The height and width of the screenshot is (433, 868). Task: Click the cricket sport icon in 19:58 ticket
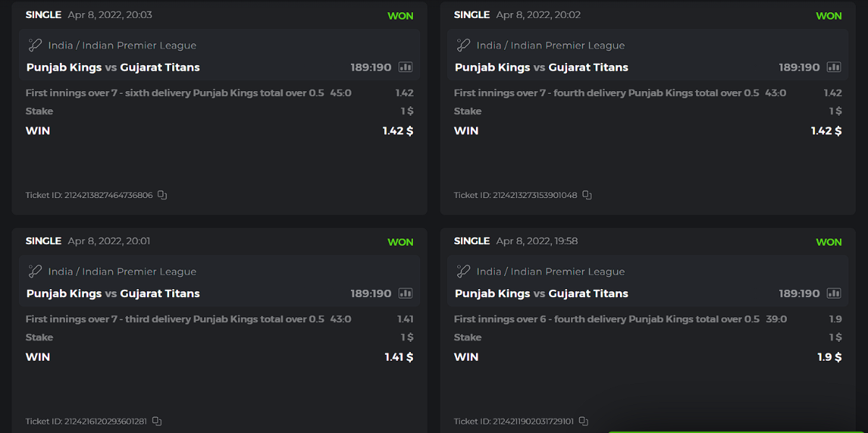[x=464, y=272]
